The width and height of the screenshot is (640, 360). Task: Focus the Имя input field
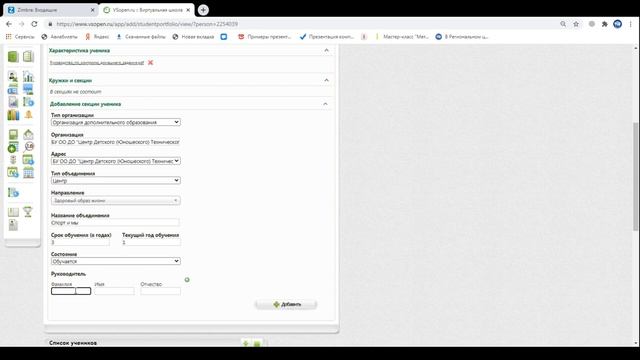tap(114, 291)
